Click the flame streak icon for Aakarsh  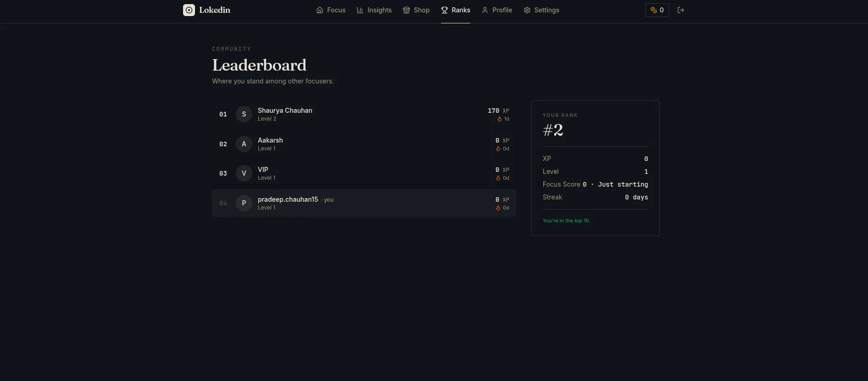[498, 149]
